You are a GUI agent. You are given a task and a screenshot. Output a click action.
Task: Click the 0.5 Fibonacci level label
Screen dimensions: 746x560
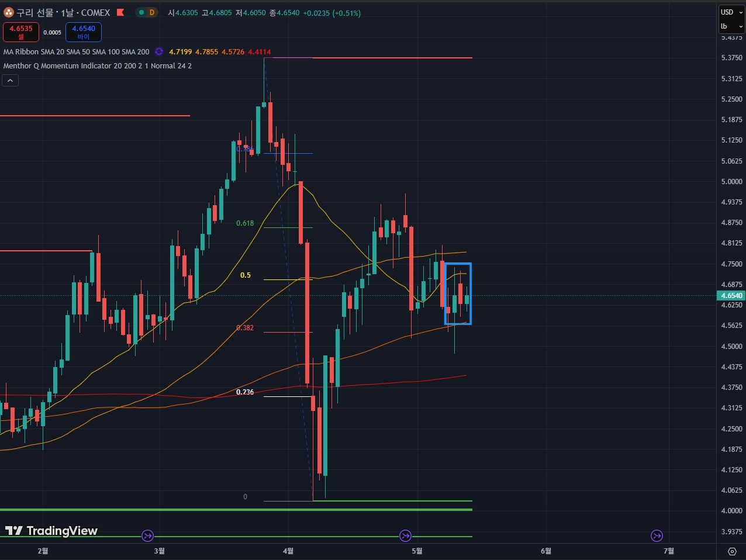(246, 275)
